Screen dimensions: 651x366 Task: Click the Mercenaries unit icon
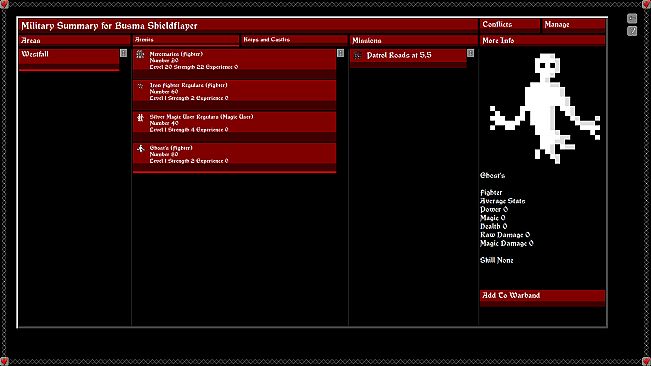point(140,54)
